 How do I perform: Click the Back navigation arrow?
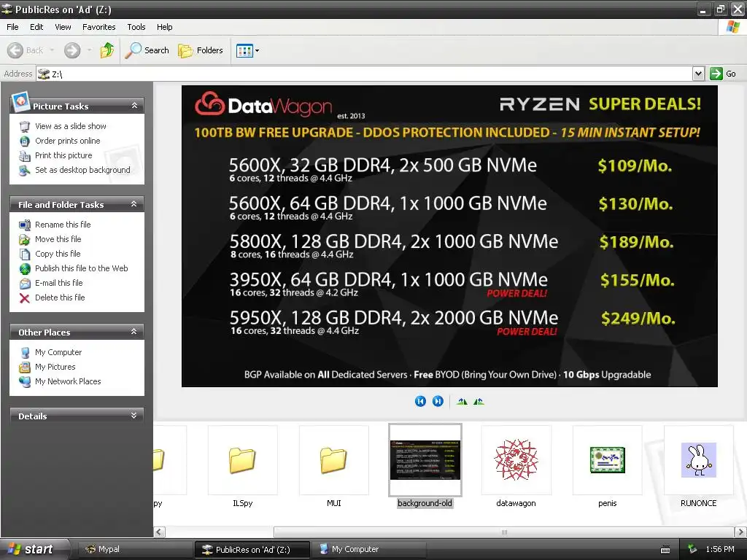click(x=16, y=50)
